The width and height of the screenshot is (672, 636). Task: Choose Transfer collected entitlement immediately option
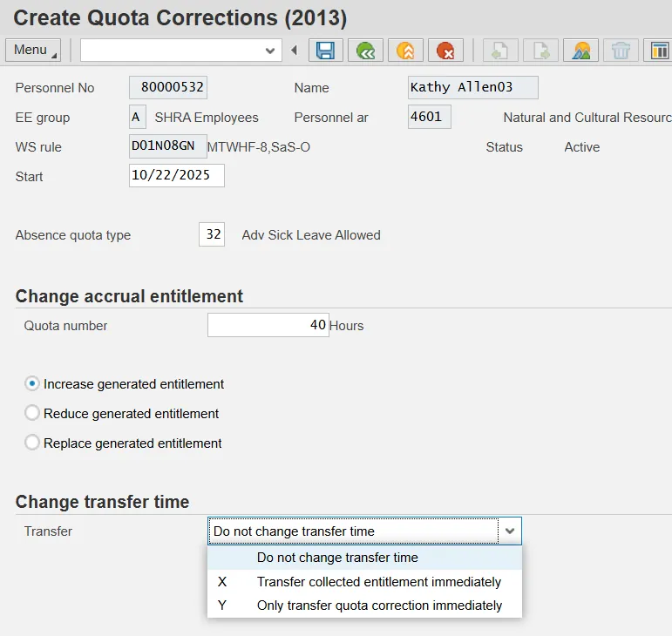tap(378, 581)
